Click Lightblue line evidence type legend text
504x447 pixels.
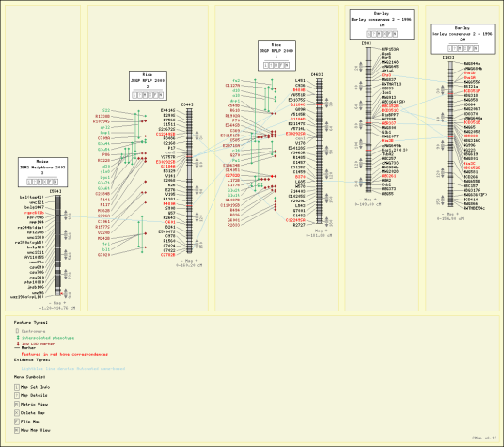click(73, 369)
